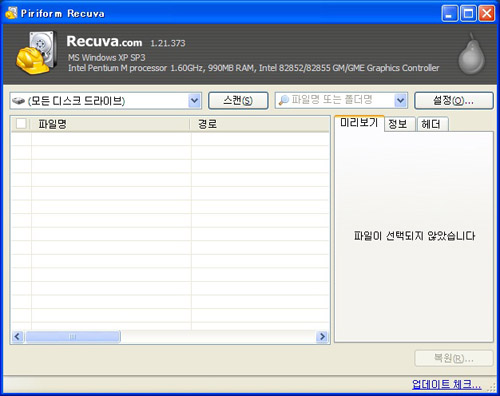Maximize the Piriform Recuva window

pos(468,14)
